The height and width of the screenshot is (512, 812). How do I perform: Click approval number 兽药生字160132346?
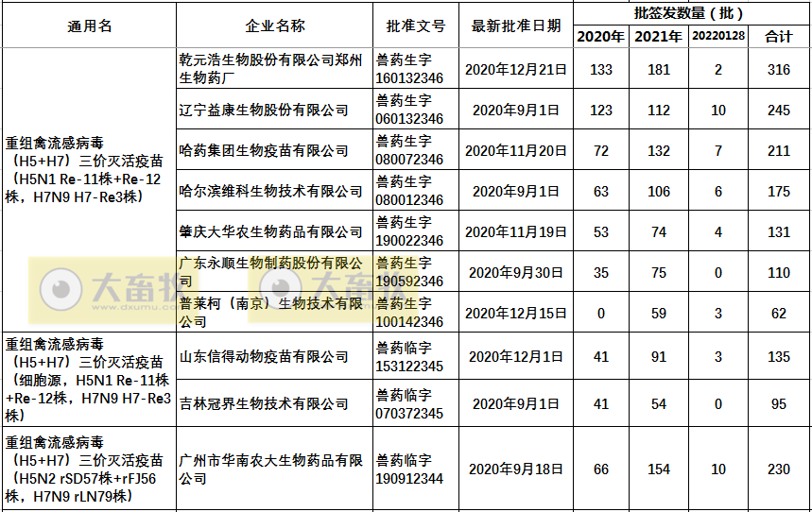coord(408,69)
